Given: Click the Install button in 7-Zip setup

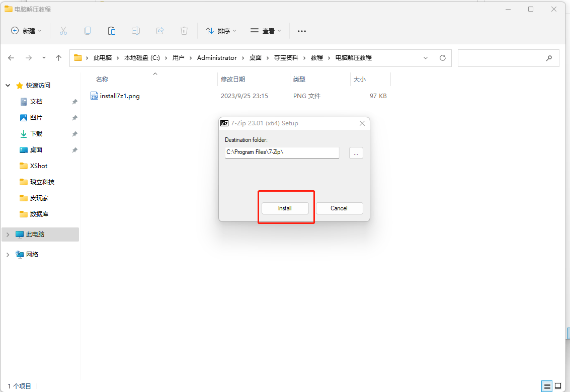Looking at the screenshot, I should [285, 208].
